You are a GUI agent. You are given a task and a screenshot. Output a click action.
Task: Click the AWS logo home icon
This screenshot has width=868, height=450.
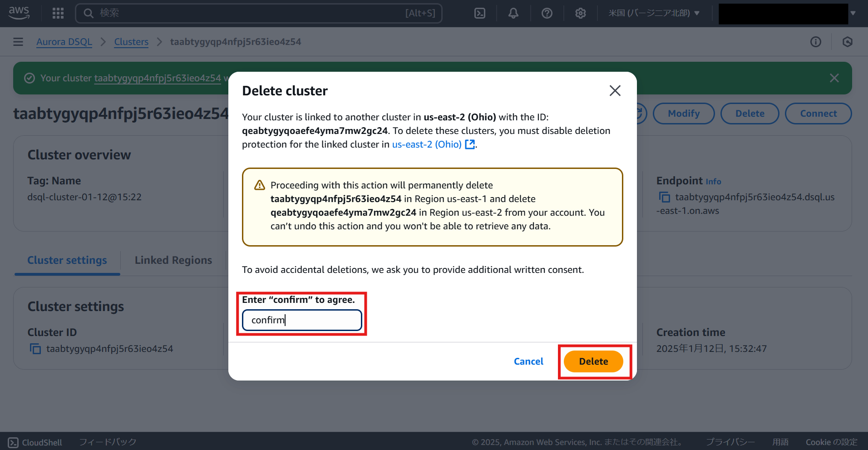click(x=19, y=13)
